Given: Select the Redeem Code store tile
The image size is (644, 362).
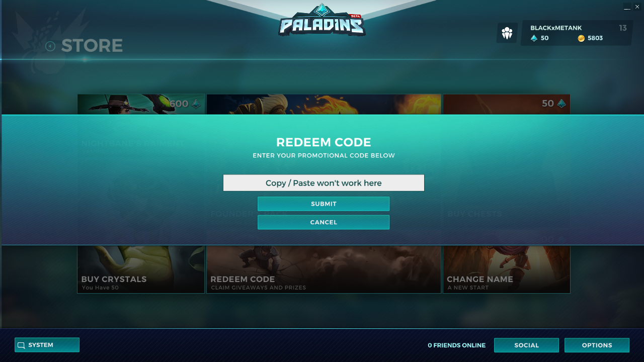Looking at the screenshot, I should 324,269.
